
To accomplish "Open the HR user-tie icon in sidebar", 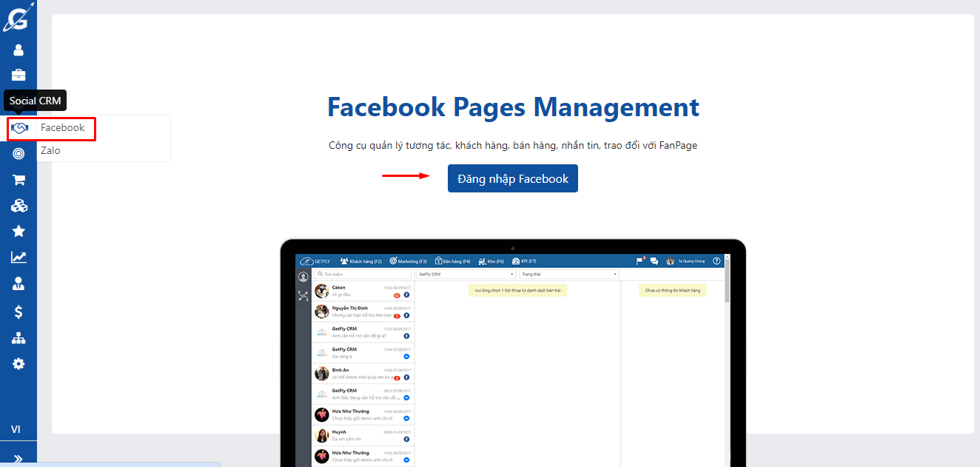I will pos(19,283).
